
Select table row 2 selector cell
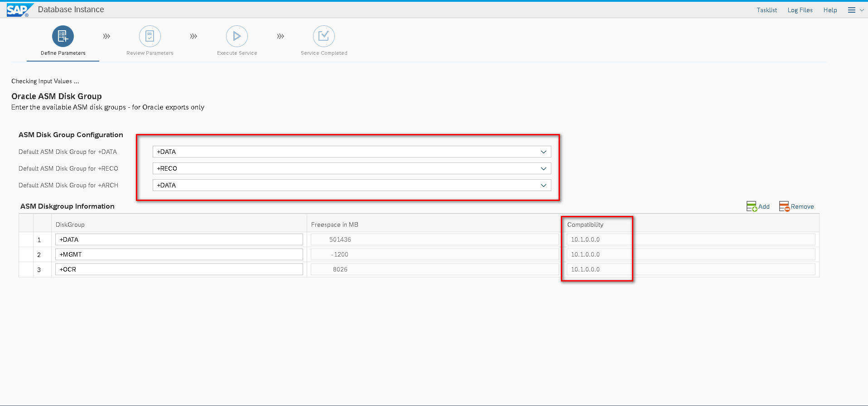[x=26, y=254]
